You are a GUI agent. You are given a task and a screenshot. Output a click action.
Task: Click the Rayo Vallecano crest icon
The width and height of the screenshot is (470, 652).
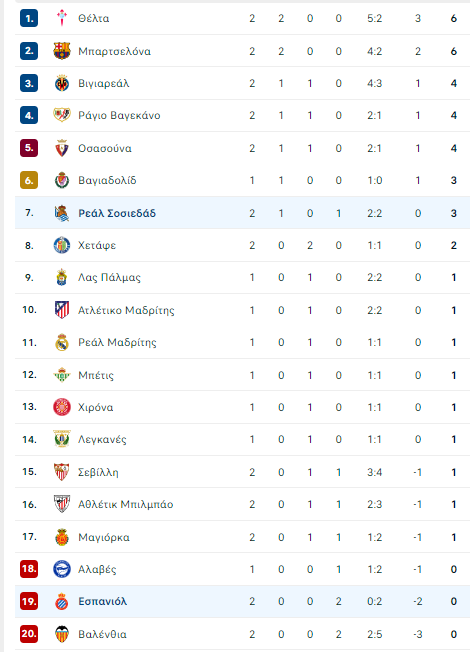pos(62,115)
